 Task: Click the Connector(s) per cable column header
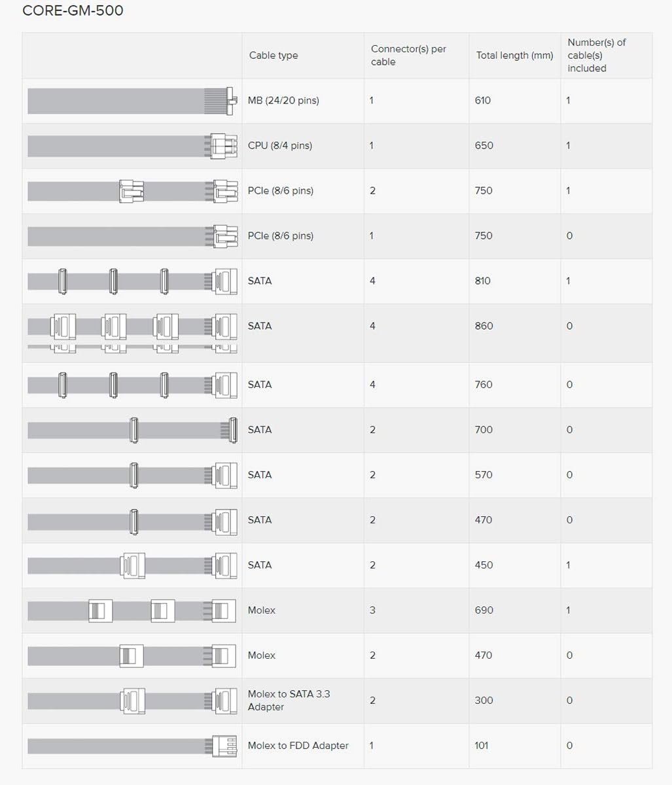[x=408, y=56]
